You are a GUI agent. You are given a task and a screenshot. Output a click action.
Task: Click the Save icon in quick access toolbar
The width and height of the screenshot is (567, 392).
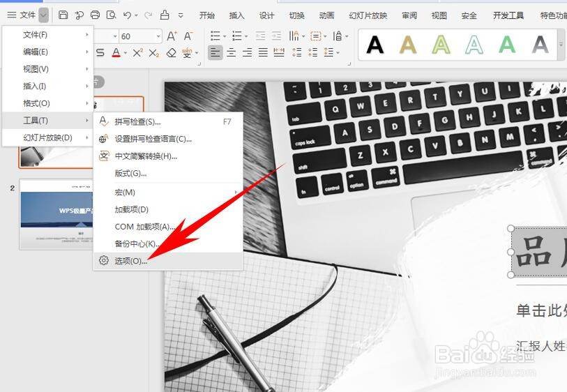(x=63, y=15)
